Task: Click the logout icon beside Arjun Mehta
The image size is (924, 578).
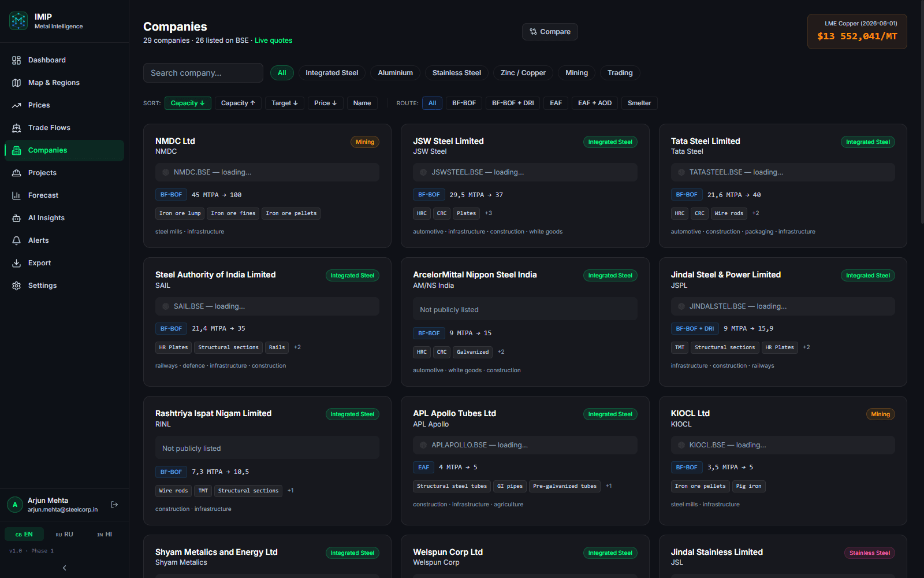Action: pyautogui.click(x=114, y=505)
